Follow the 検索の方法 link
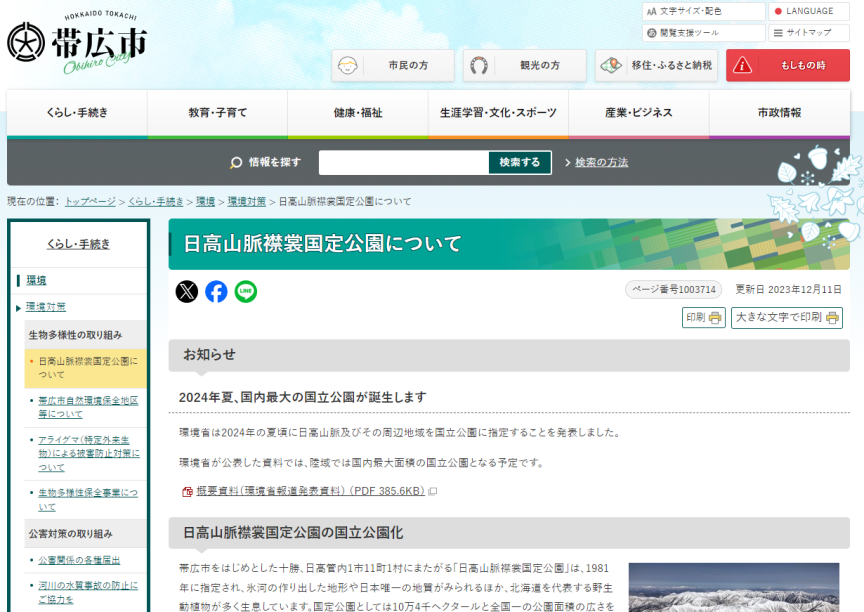 (x=601, y=162)
